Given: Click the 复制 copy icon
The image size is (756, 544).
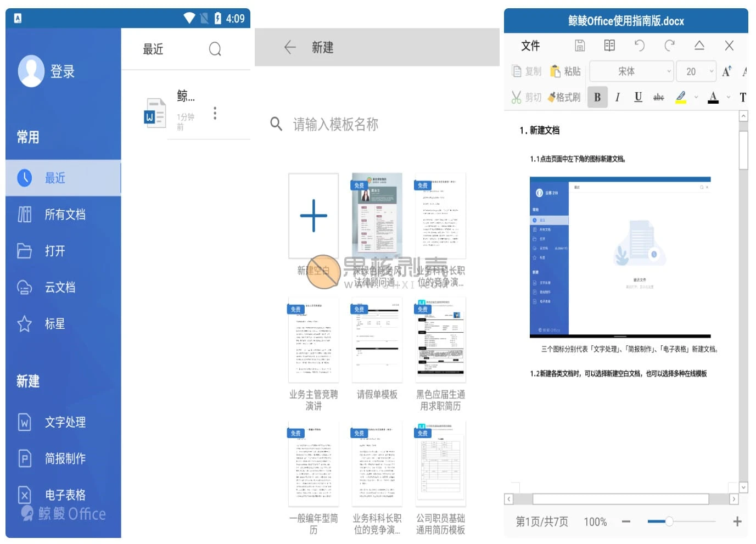Looking at the screenshot, I should 517,71.
